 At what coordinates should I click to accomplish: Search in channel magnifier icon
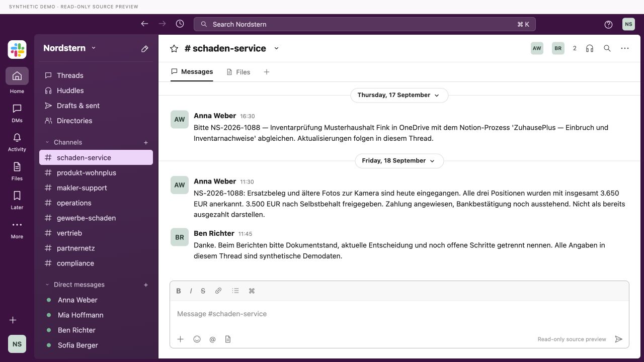tap(607, 48)
